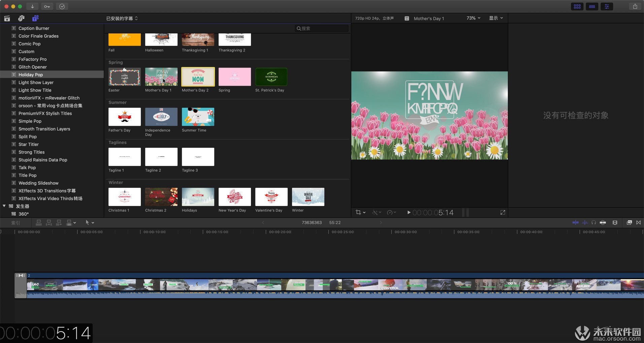The height and width of the screenshot is (343, 644).
Task: Toggle solo headphones icon
Action: point(593,222)
